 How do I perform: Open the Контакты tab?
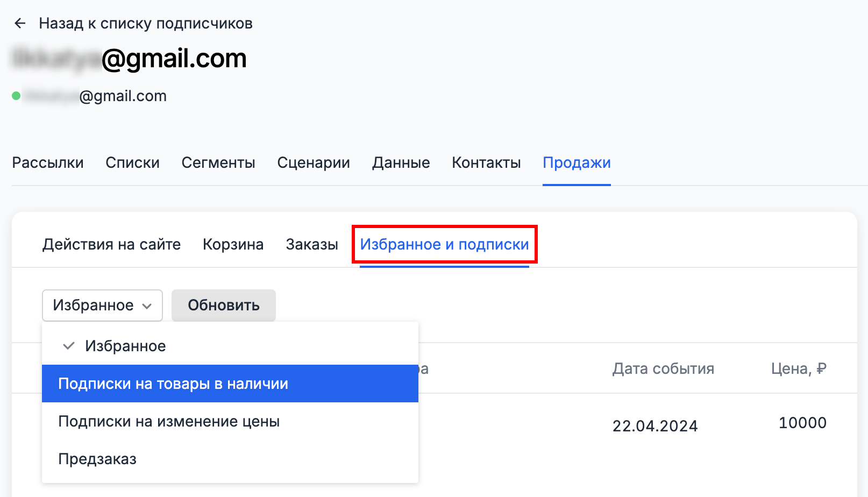(x=486, y=162)
